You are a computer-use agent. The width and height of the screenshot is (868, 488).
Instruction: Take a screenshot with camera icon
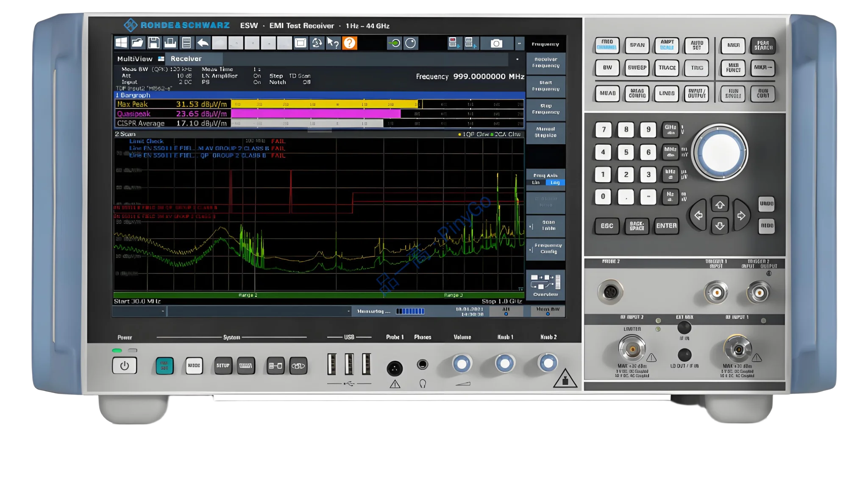click(496, 43)
